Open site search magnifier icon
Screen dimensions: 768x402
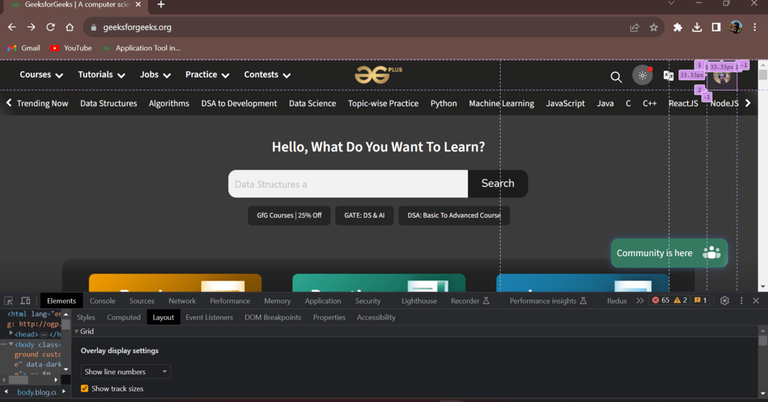[616, 77]
